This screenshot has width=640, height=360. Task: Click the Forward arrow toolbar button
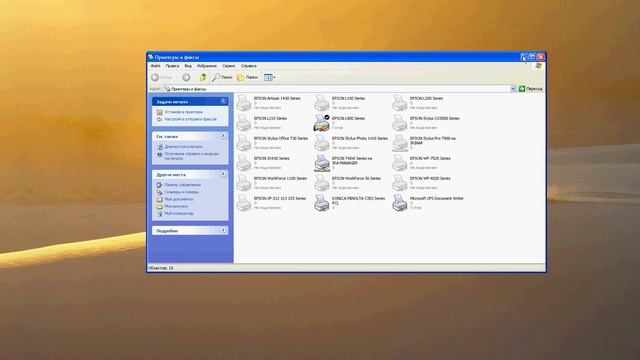click(x=186, y=77)
